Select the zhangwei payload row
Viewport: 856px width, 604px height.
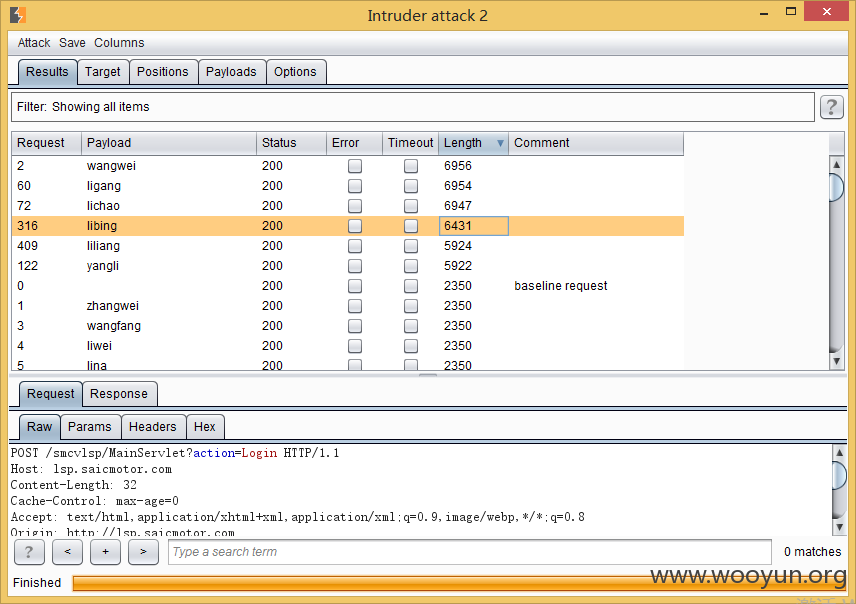point(347,306)
